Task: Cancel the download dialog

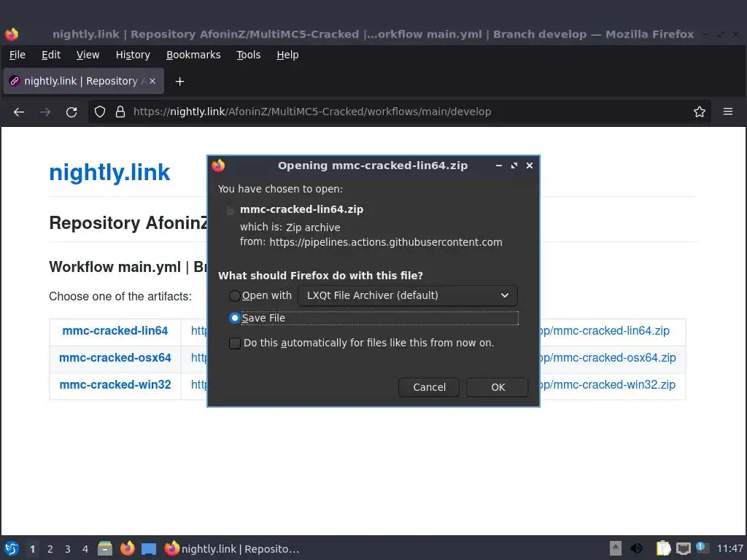Action: (x=429, y=387)
